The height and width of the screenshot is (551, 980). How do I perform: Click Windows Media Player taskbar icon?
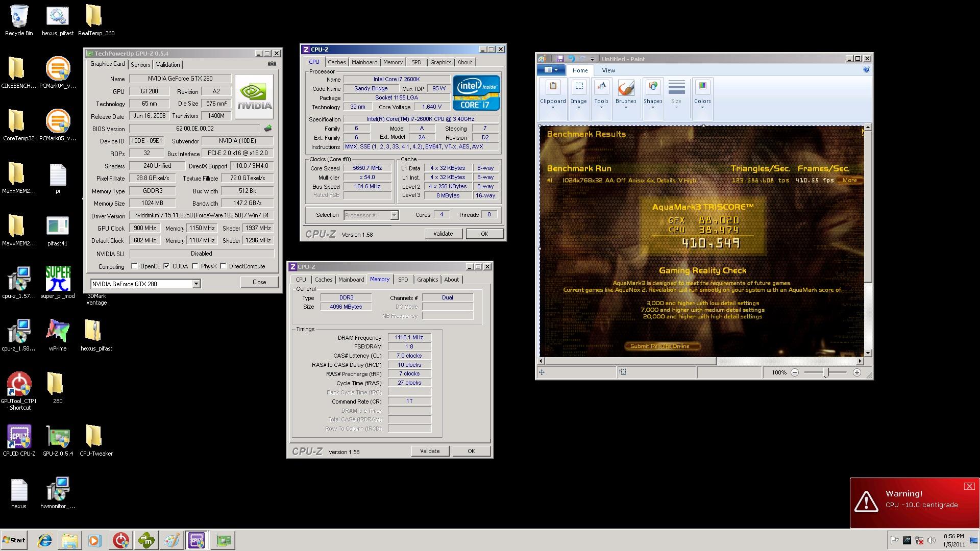(x=94, y=540)
